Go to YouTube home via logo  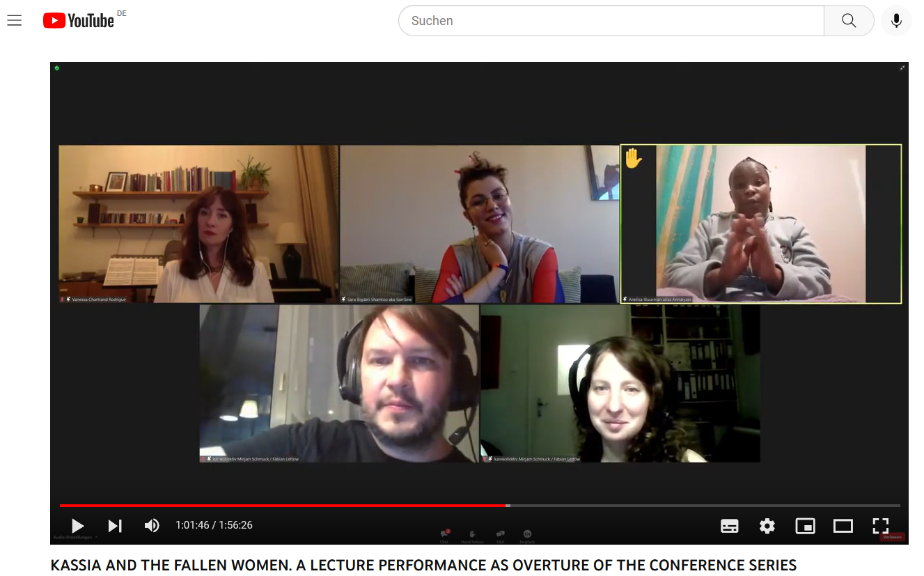click(x=79, y=21)
